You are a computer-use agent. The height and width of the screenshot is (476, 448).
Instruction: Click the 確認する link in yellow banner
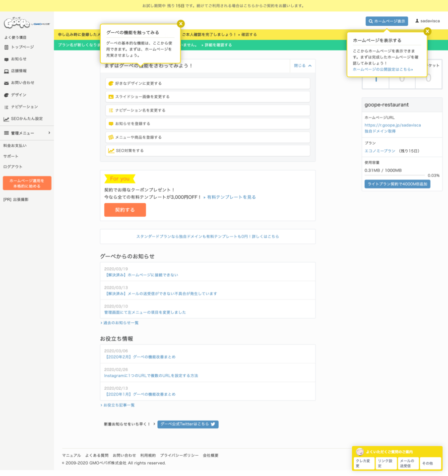(x=249, y=35)
